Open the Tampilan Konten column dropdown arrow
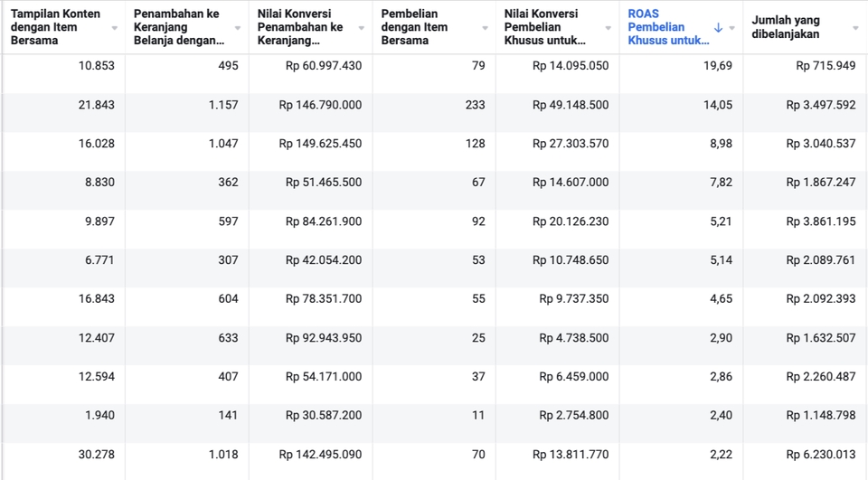The image size is (868, 480). click(x=115, y=28)
